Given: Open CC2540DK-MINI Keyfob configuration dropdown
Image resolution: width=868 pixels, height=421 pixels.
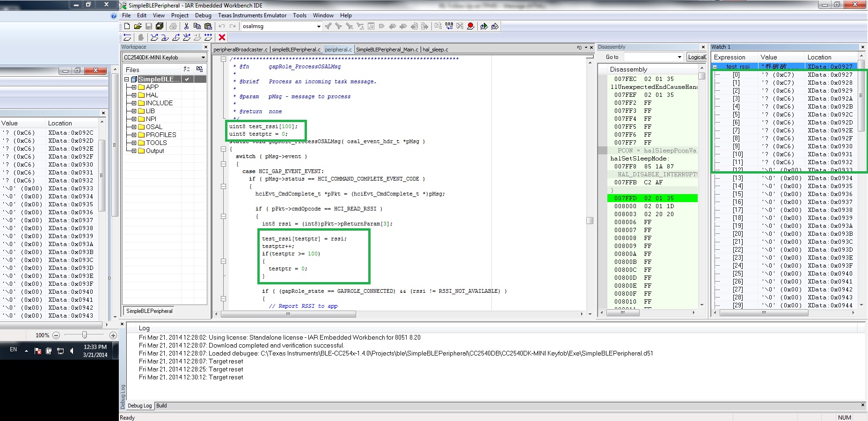Looking at the screenshot, I should point(203,58).
